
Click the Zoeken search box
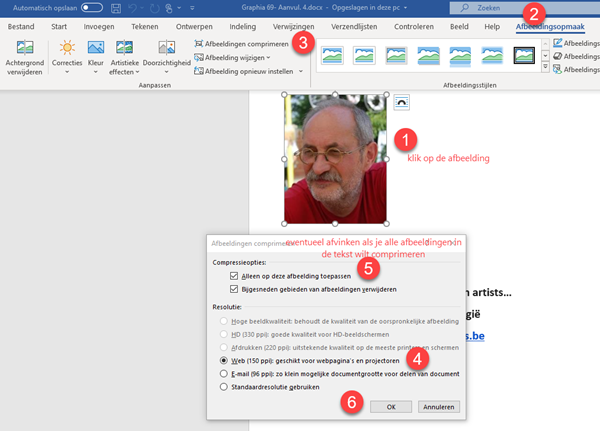(x=524, y=8)
